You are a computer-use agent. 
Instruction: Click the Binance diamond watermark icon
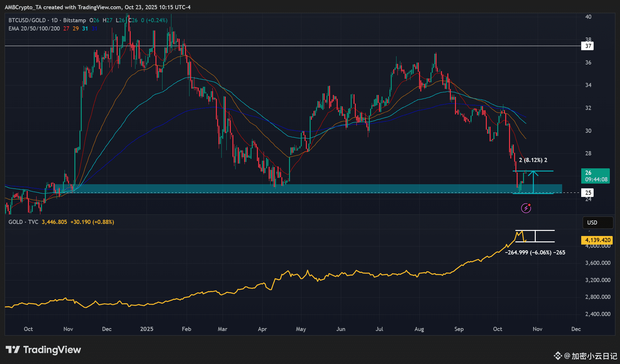tap(558, 356)
